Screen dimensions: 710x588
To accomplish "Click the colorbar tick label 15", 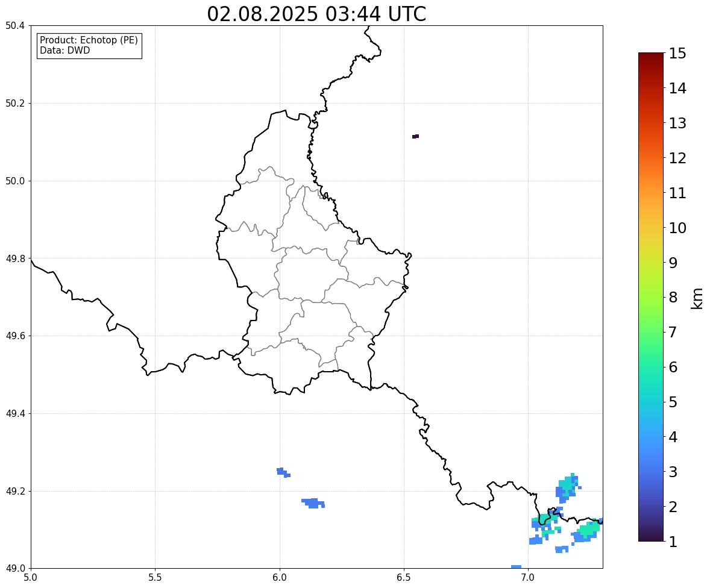I will click(677, 54).
